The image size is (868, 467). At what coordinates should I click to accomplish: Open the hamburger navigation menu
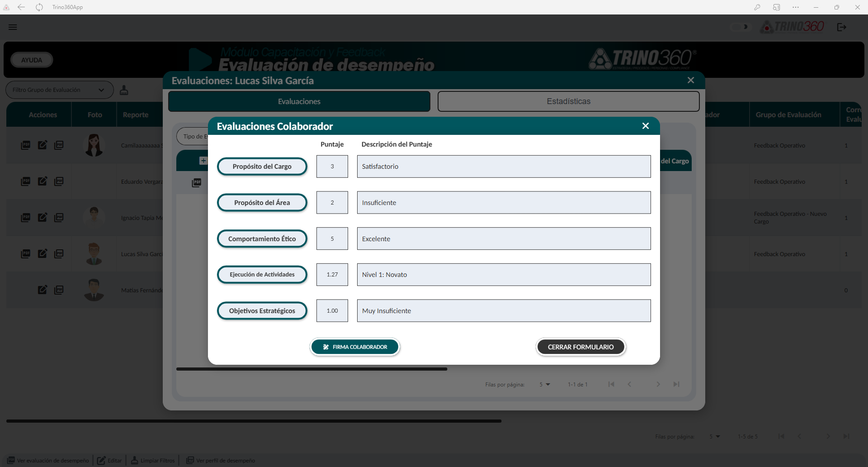coord(13,27)
